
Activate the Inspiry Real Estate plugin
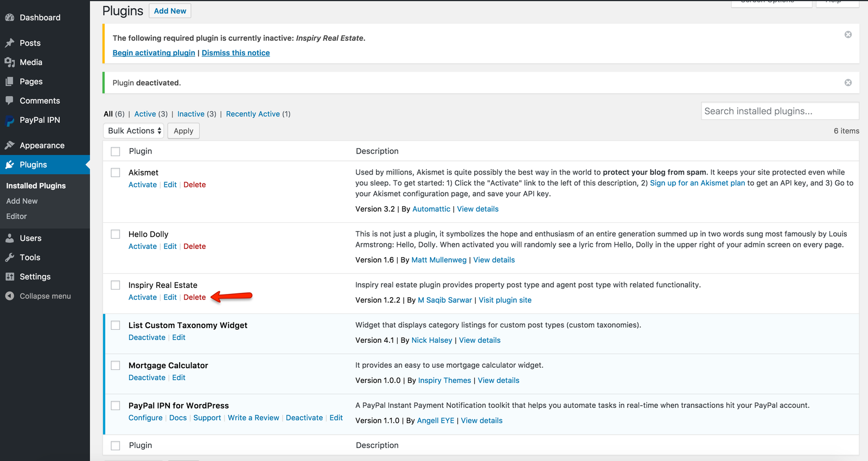coord(143,297)
